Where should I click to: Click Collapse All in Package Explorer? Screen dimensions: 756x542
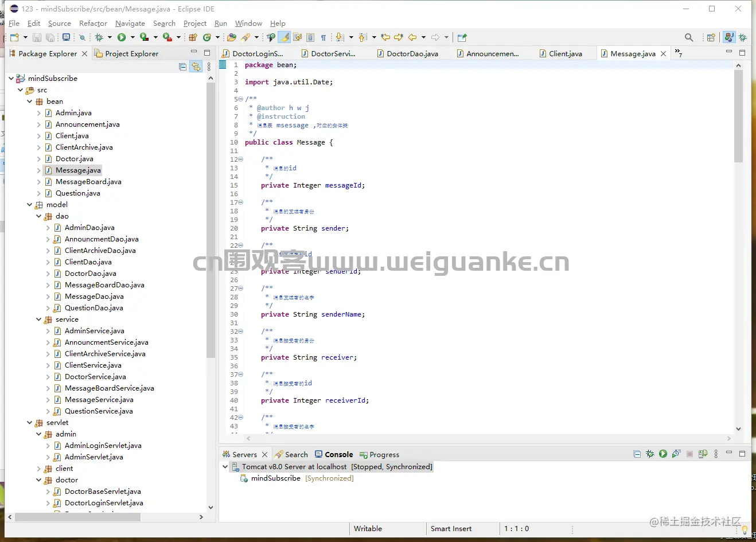(x=182, y=67)
